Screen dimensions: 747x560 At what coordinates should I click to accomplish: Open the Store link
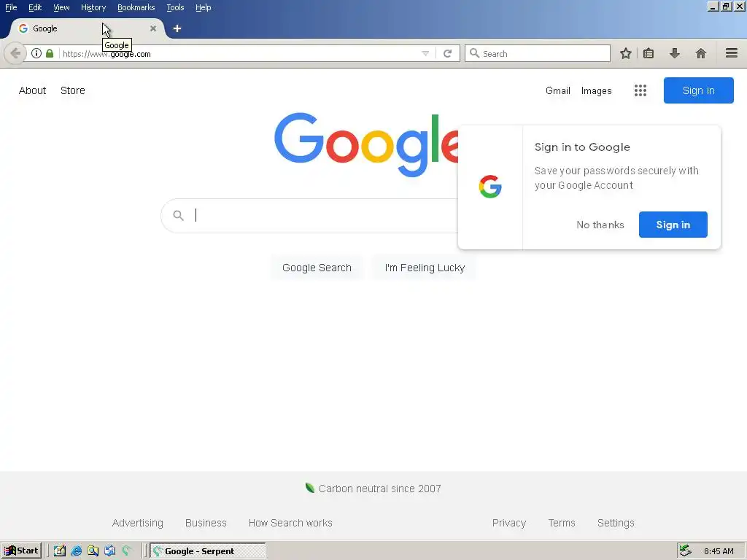pos(73,90)
